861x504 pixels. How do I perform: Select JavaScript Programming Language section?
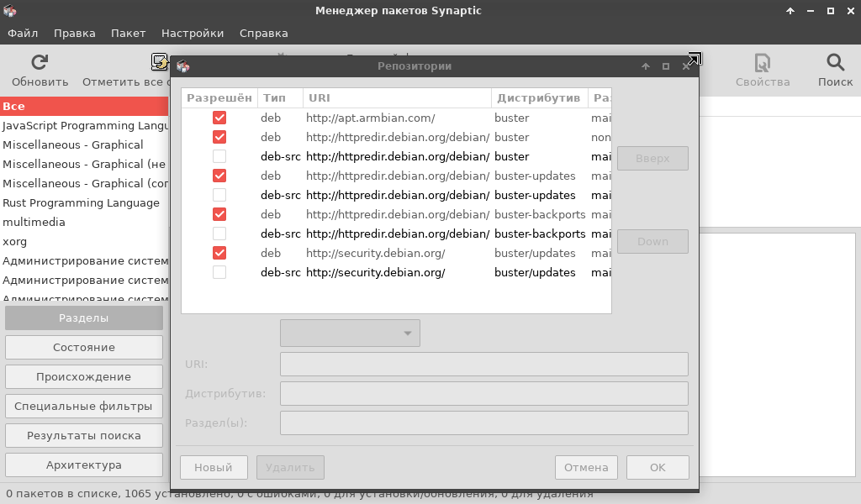[84, 126]
